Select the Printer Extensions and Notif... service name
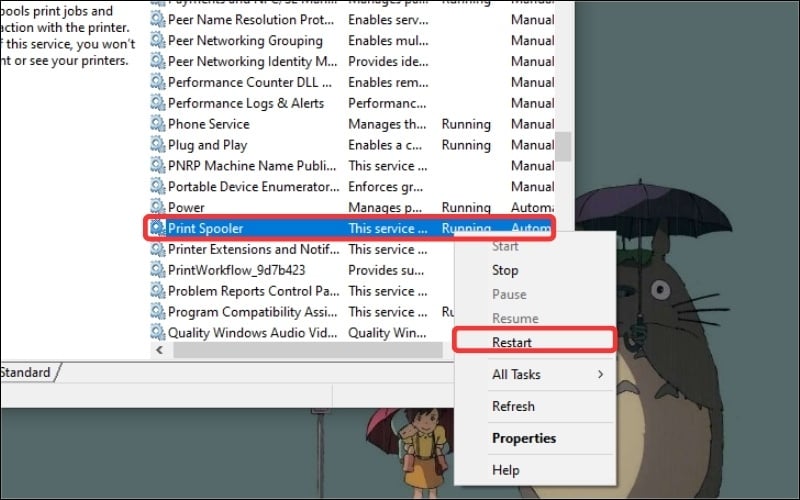Viewport: 800px width, 500px height. [254, 249]
